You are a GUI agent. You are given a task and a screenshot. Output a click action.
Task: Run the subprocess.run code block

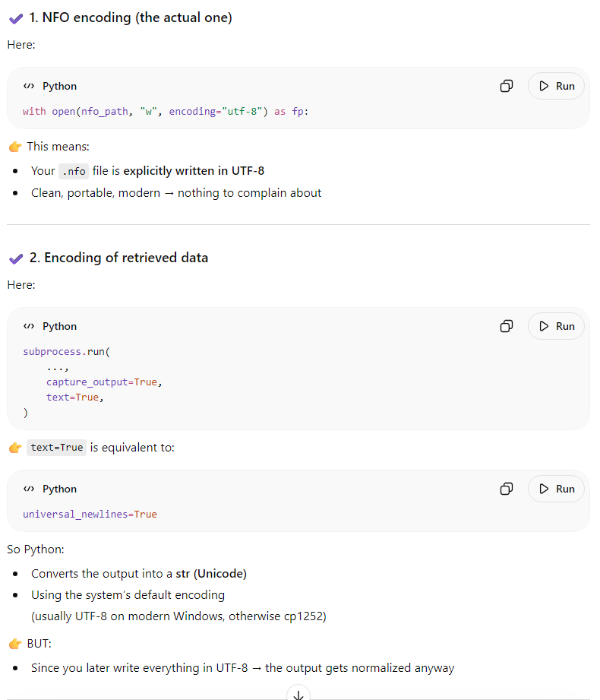click(x=556, y=326)
